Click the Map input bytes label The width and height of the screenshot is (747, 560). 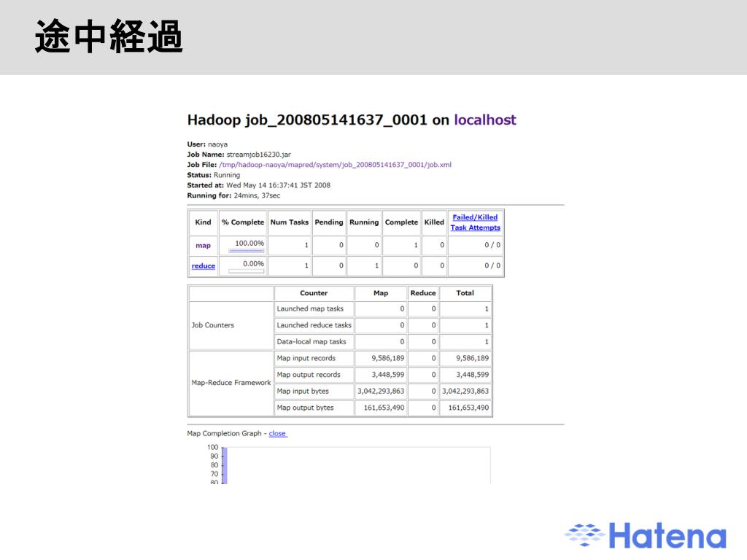(303, 391)
